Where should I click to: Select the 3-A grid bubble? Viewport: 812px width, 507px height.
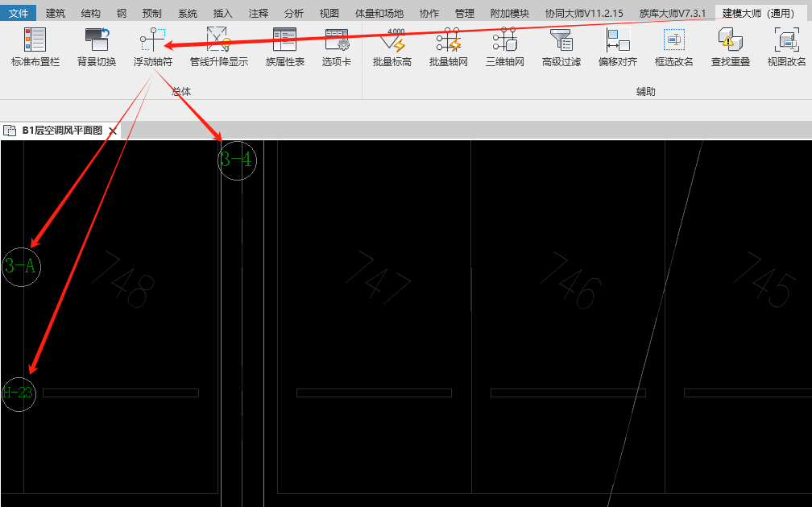pyautogui.click(x=21, y=267)
